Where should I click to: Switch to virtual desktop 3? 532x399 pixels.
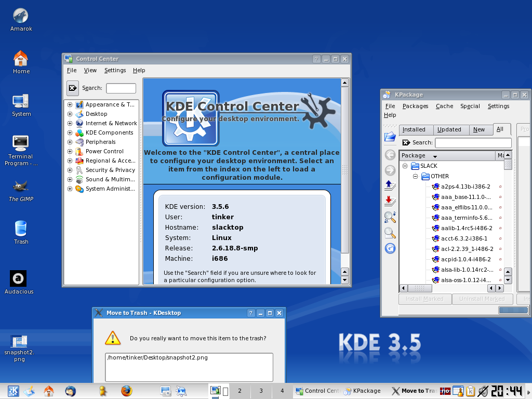coord(261,391)
